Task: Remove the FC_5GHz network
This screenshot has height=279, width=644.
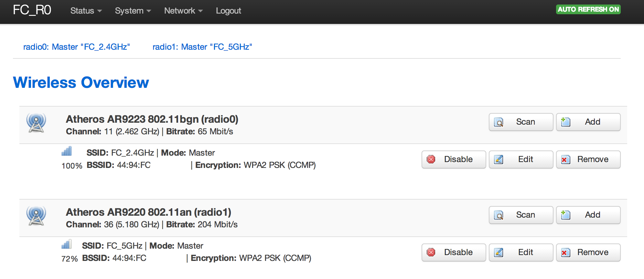Action: pyautogui.click(x=588, y=253)
